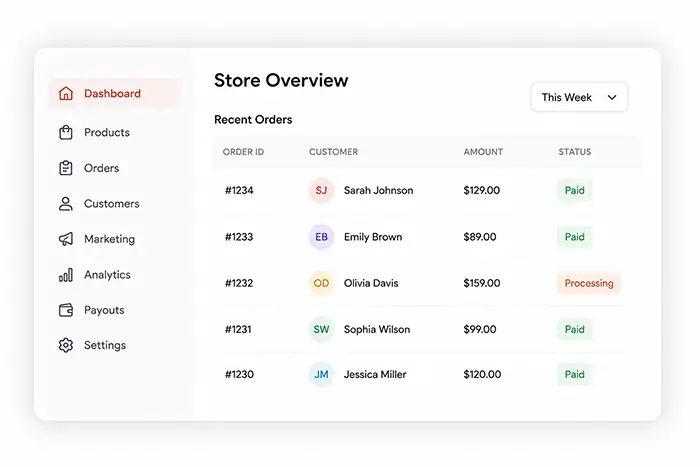Click the Store Overview heading
This screenshot has width=700, height=467.
pyautogui.click(x=281, y=80)
